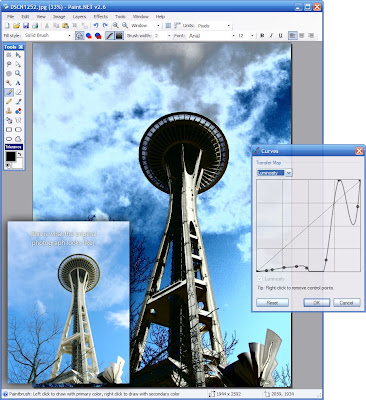Toggle Bold text formatting

[262, 35]
